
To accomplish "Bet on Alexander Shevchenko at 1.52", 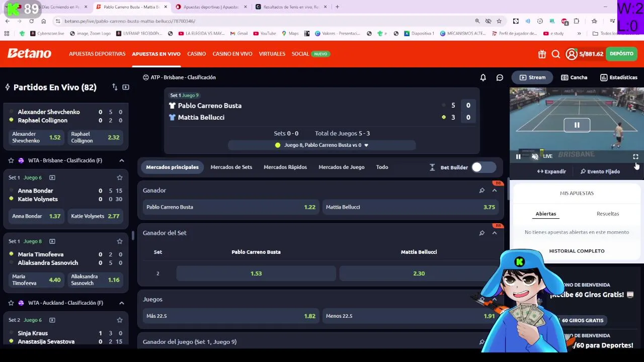I will click(36, 137).
